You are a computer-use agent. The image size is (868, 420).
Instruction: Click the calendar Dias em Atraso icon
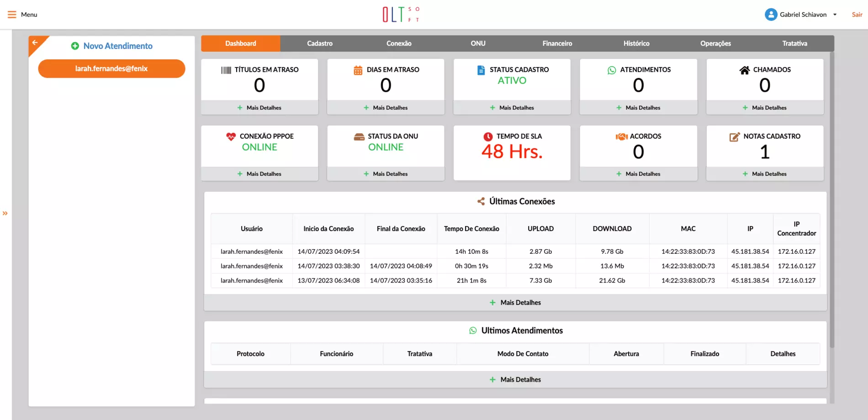pyautogui.click(x=358, y=70)
